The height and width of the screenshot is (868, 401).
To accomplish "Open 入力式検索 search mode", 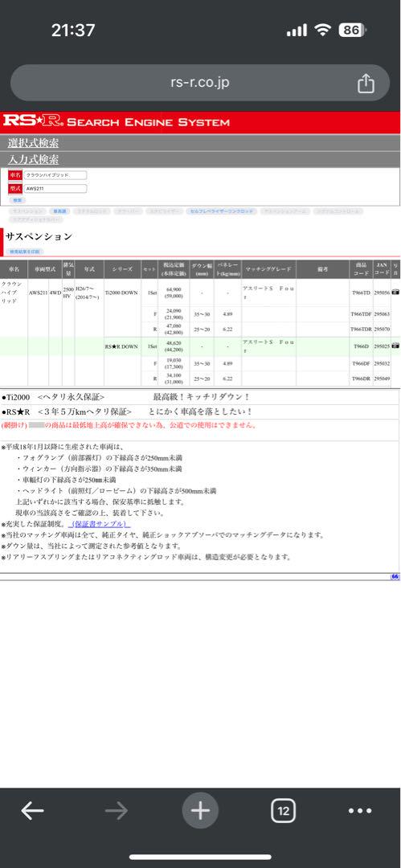I will click(x=33, y=159).
